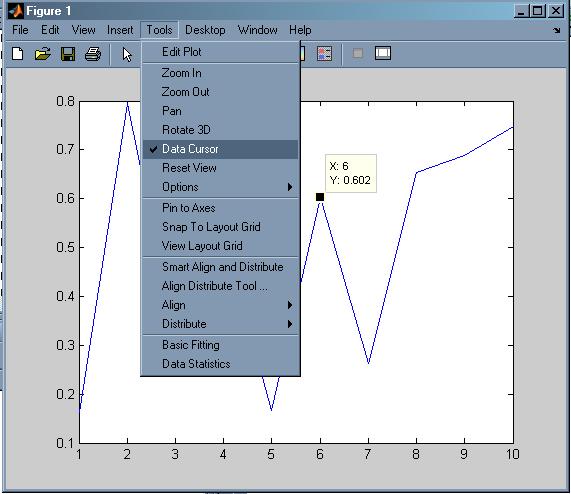Expand the Align submenu

pos(220,305)
